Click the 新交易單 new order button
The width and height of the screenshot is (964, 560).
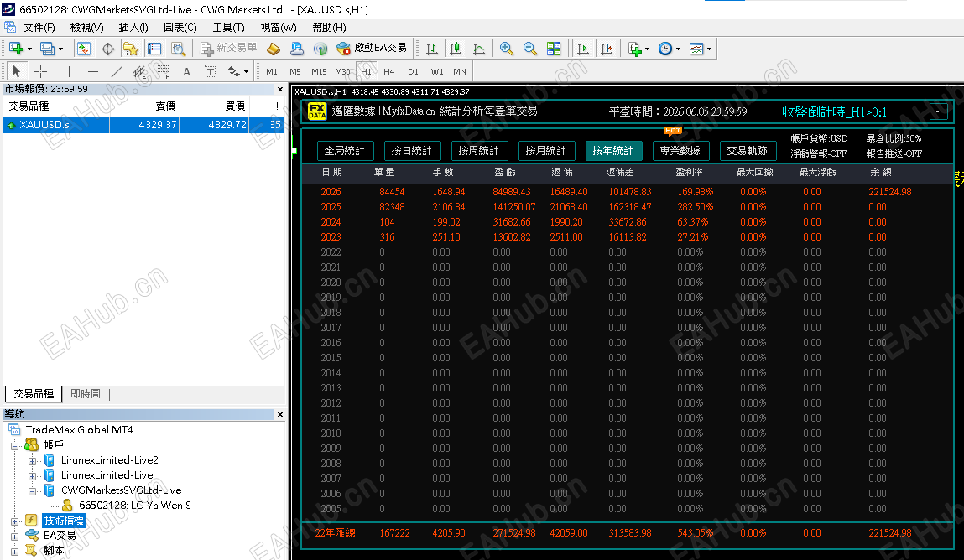click(x=229, y=48)
